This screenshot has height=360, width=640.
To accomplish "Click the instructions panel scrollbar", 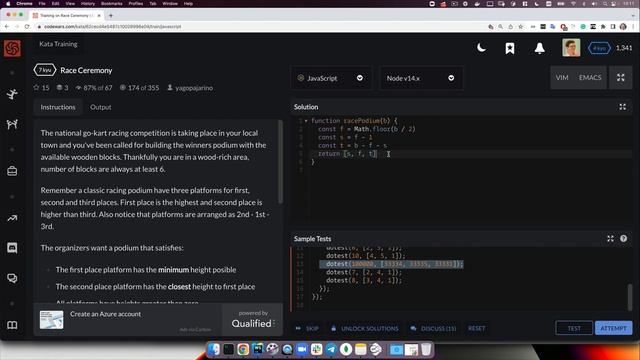I will click(x=280, y=162).
